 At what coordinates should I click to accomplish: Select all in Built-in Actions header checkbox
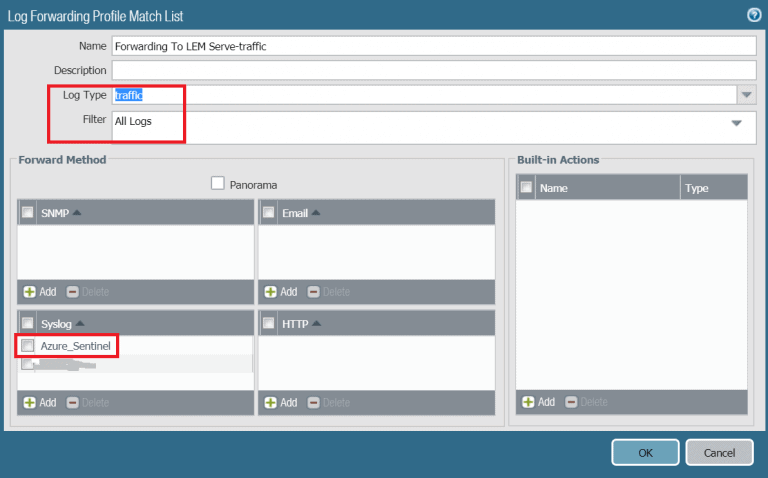coord(526,187)
